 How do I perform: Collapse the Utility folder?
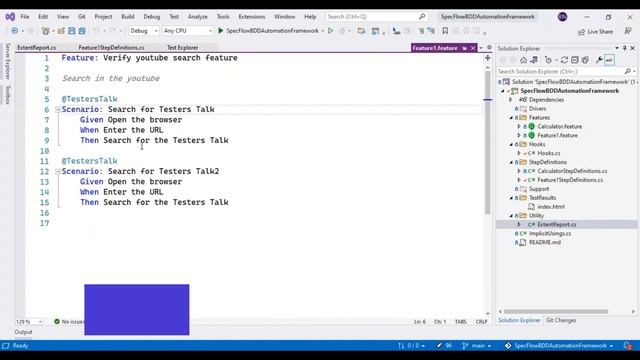click(x=511, y=216)
